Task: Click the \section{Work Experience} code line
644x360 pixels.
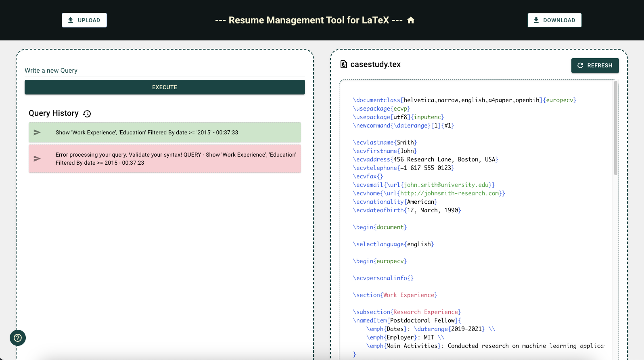Action: coord(395,295)
